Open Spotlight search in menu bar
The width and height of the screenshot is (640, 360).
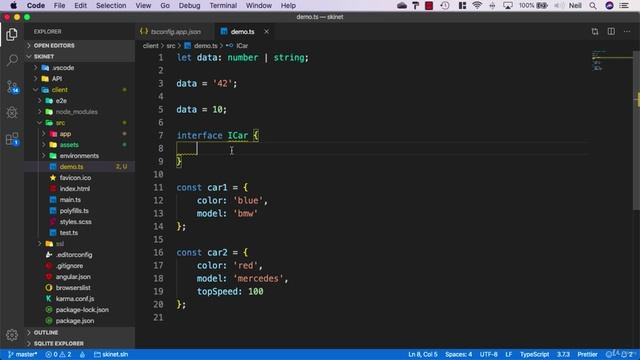point(593,5)
